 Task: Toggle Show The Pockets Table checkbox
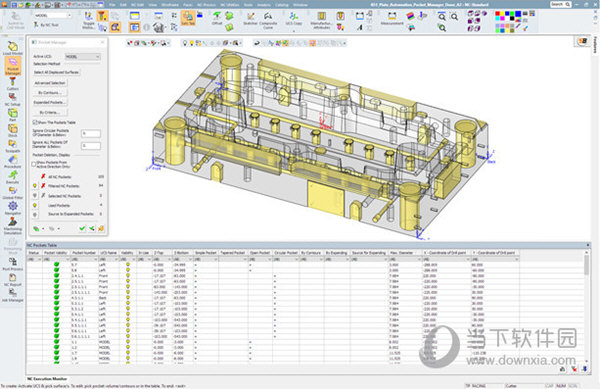click(x=34, y=122)
